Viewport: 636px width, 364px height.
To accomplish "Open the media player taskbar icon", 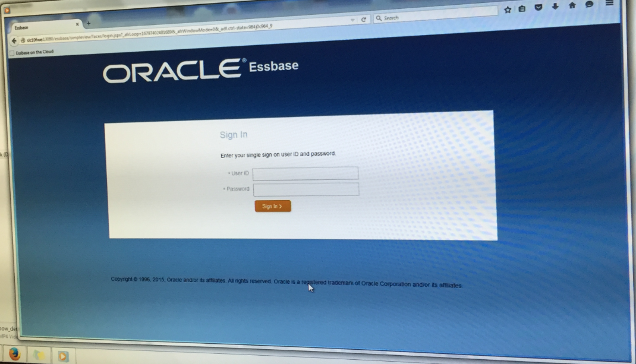I will click(62, 356).
